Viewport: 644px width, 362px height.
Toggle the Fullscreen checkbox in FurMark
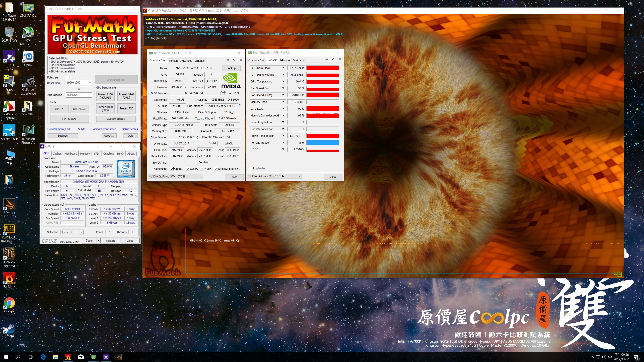(x=67, y=77)
